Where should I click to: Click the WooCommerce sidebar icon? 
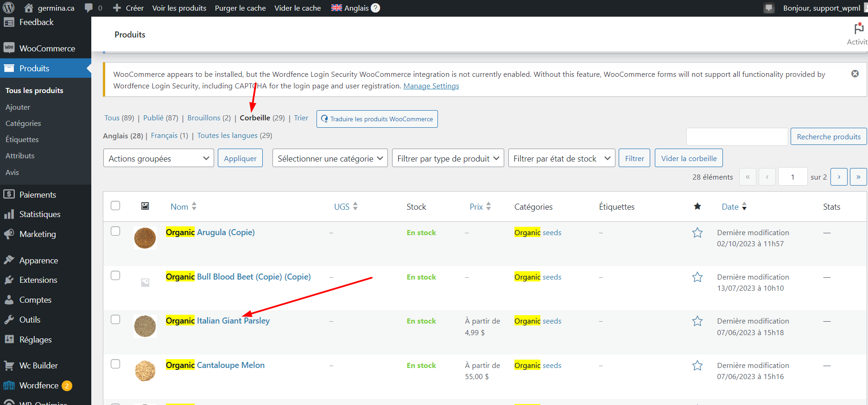(x=9, y=48)
